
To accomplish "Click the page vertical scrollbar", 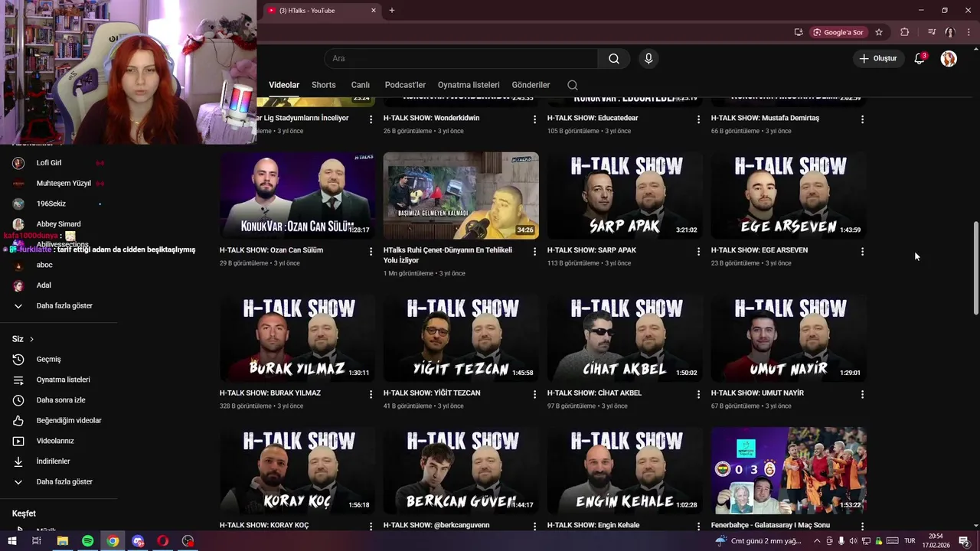I will 975,268.
